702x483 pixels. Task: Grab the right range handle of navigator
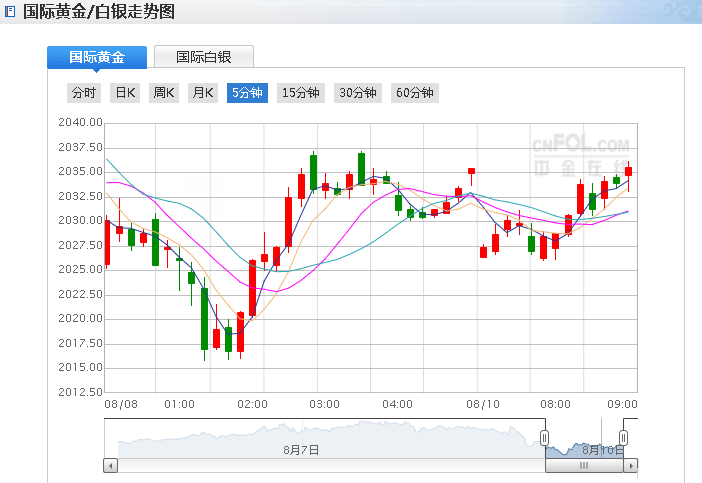[x=623, y=437]
